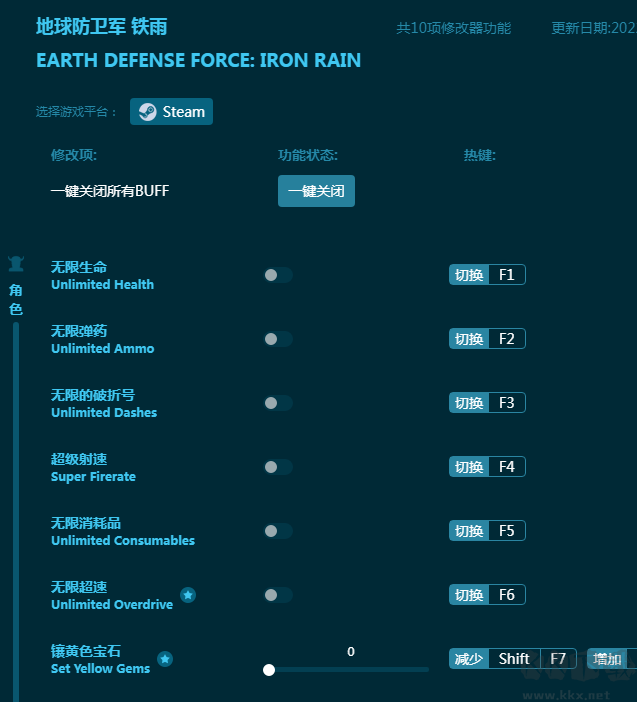Click the Steam platform icon
This screenshot has width=637, height=702.
[x=147, y=112]
